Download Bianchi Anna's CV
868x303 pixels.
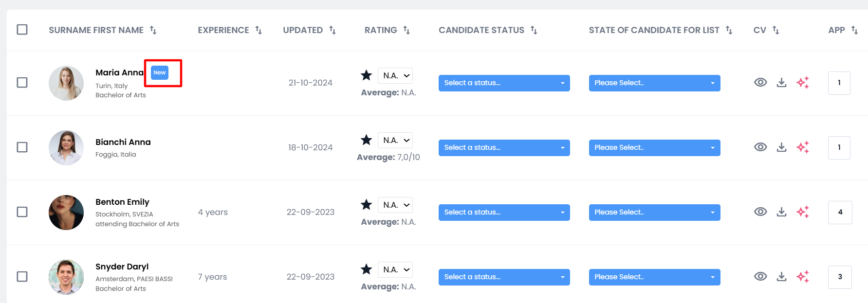[x=781, y=147]
